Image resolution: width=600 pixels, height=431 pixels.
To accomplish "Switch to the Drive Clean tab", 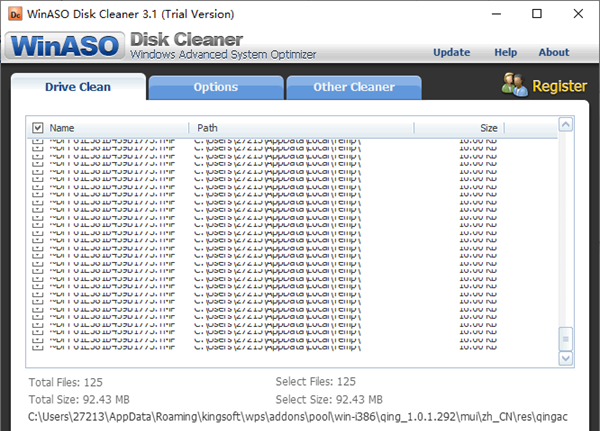I will tap(78, 87).
